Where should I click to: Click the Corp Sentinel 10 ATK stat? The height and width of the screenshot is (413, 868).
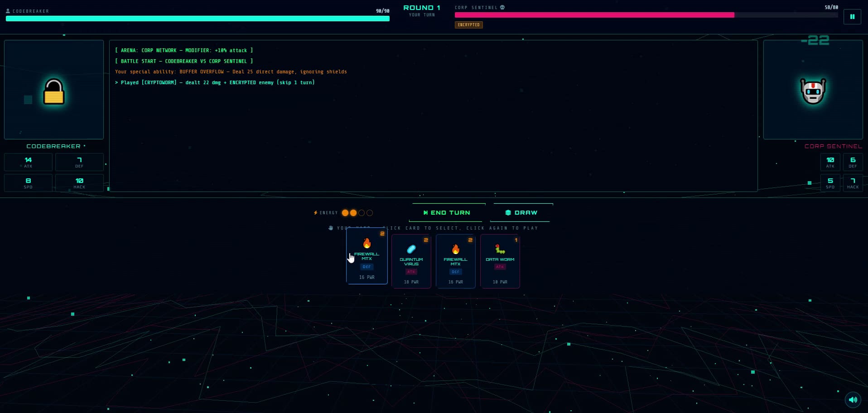[x=830, y=162]
